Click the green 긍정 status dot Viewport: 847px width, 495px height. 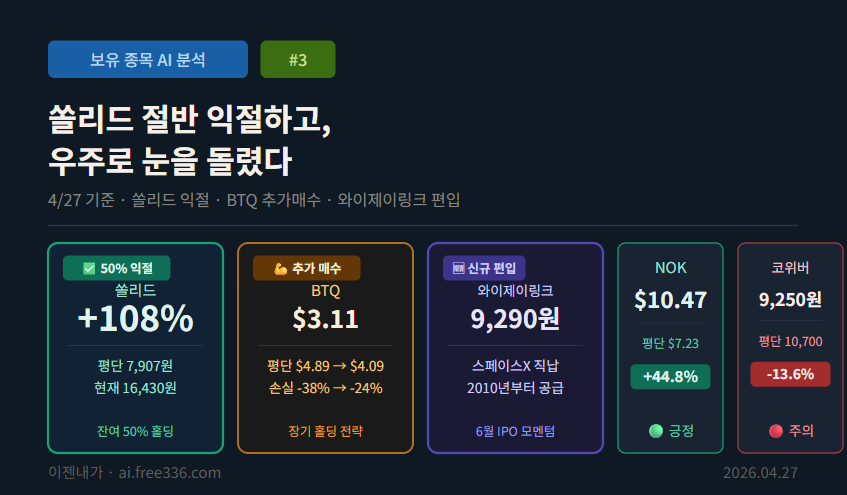click(656, 431)
